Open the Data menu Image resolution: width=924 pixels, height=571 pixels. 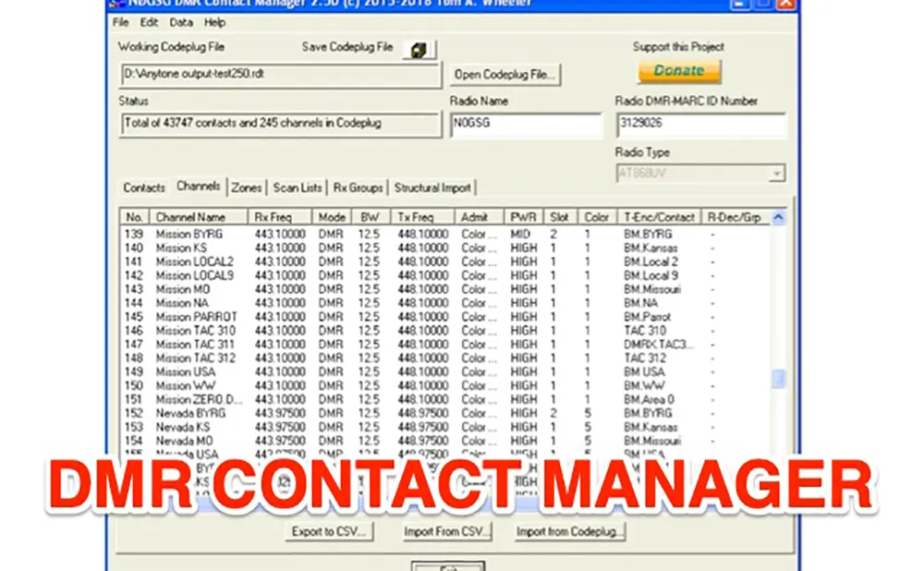(181, 22)
